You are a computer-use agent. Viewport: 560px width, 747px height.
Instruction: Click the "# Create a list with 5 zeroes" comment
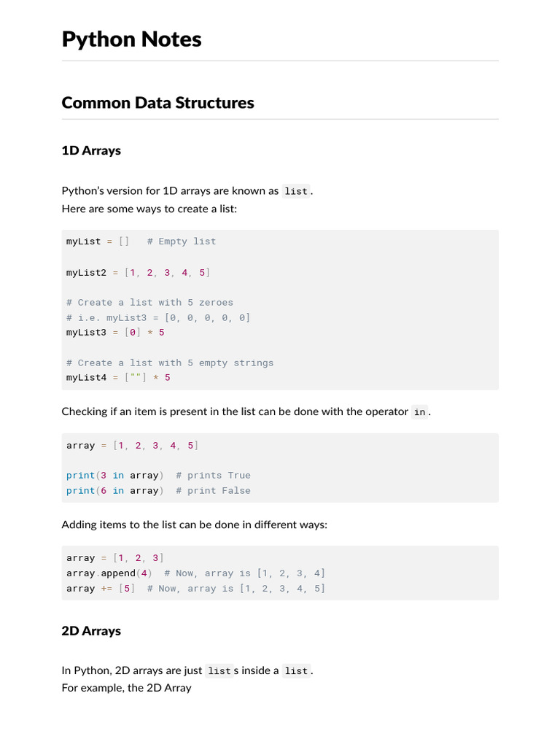coord(149,302)
